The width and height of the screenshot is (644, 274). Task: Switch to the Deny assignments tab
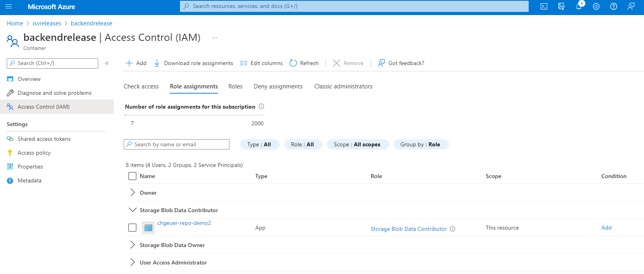pyautogui.click(x=278, y=86)
